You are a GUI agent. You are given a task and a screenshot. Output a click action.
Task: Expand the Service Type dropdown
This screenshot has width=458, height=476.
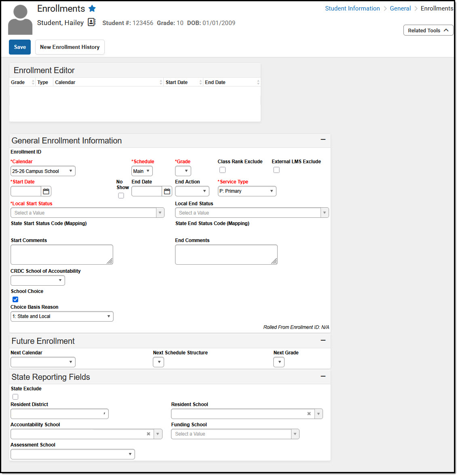(247, 191)
